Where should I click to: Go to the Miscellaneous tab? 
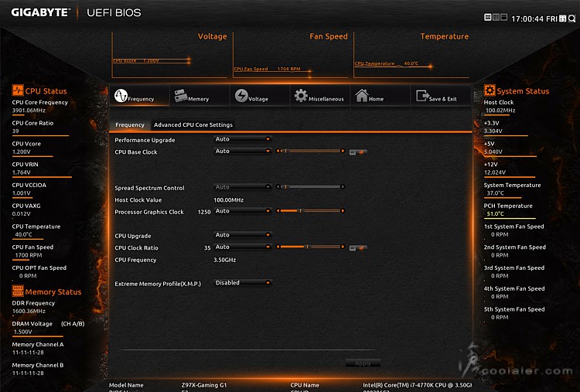tap(320, 95)
